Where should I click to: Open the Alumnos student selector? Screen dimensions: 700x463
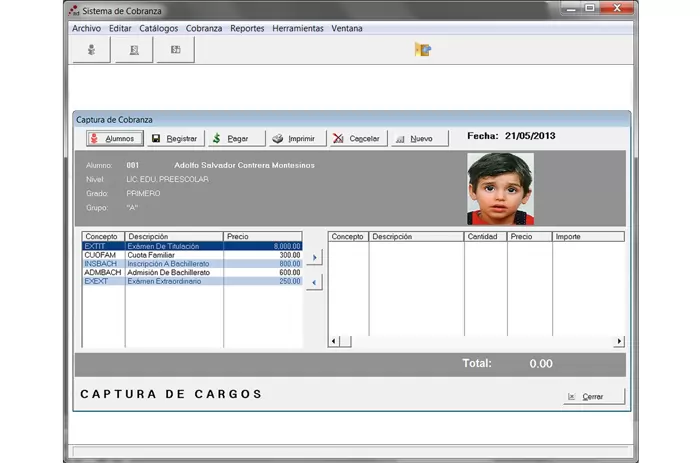pos(114,139)
